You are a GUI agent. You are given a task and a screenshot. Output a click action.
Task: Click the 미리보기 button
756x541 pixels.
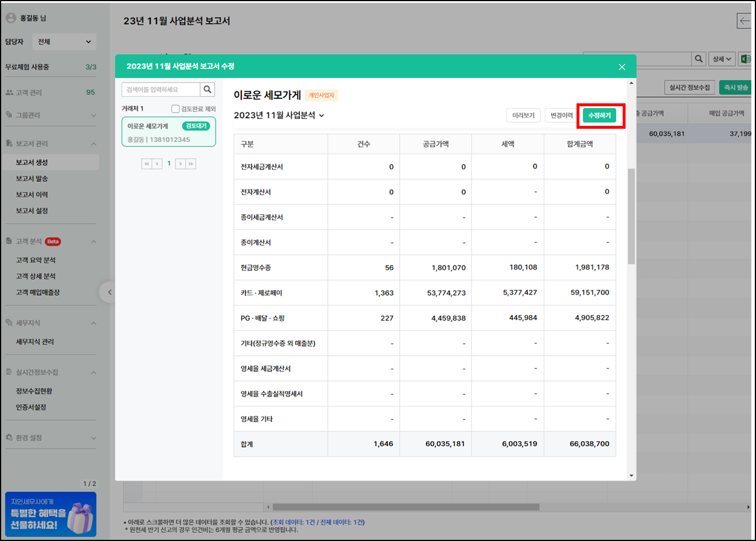[x=523, y=115]
